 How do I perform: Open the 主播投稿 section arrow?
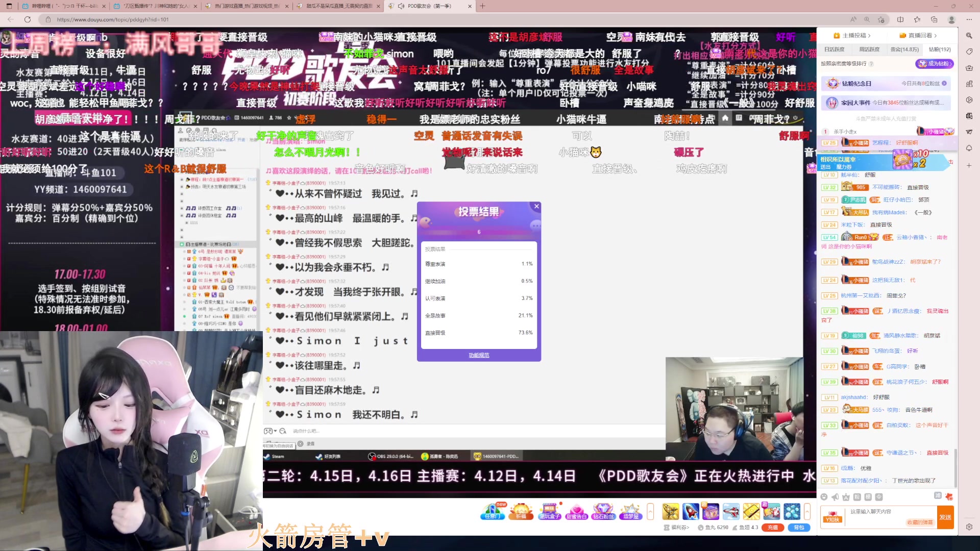869,36
